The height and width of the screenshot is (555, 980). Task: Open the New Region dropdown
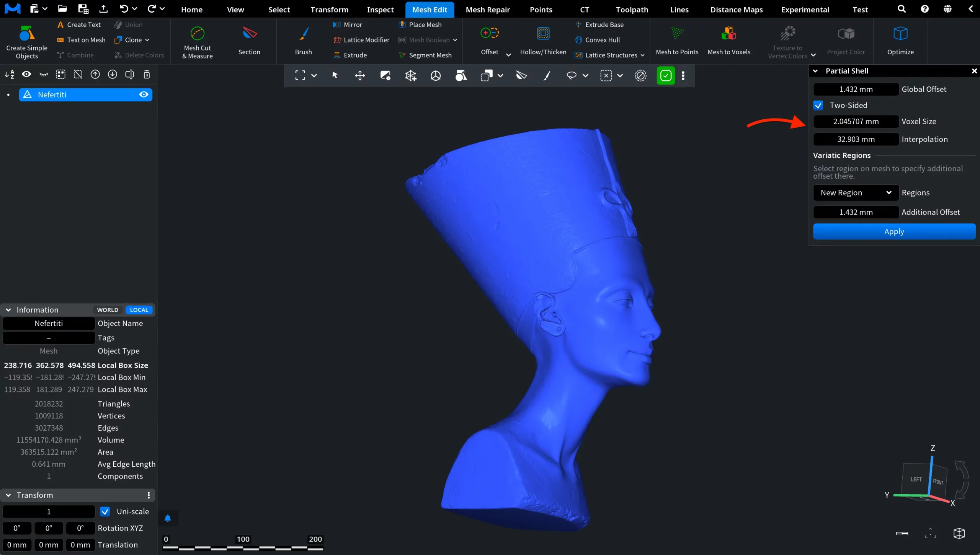tap(856, 193)
